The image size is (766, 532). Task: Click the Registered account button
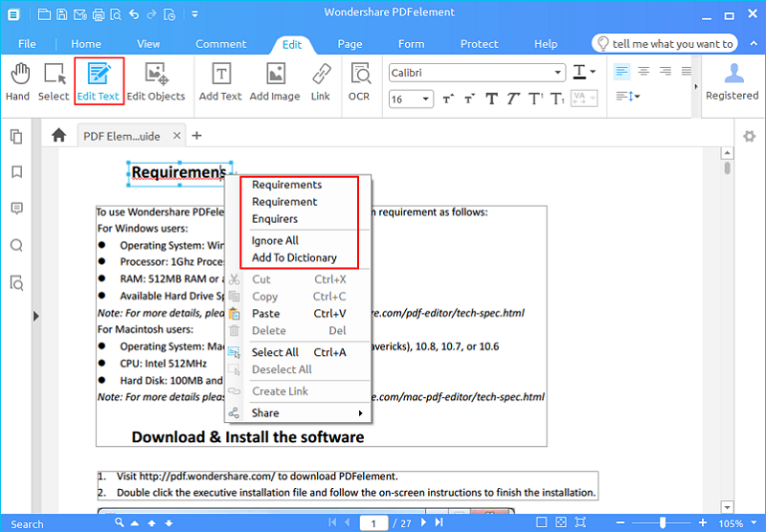coord(732,82)
